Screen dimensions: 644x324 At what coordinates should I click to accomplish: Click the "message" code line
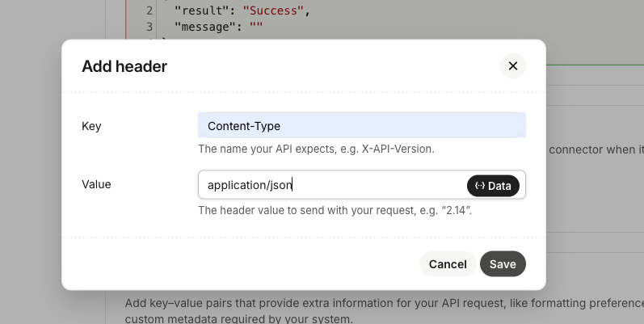pos(218,27)
